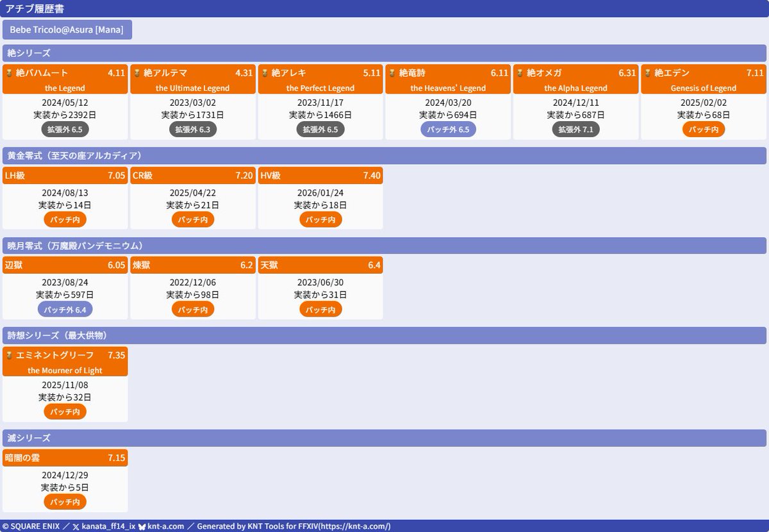
Task: Click the medal icon beside 絶竜詩
Action: [392, 73]
